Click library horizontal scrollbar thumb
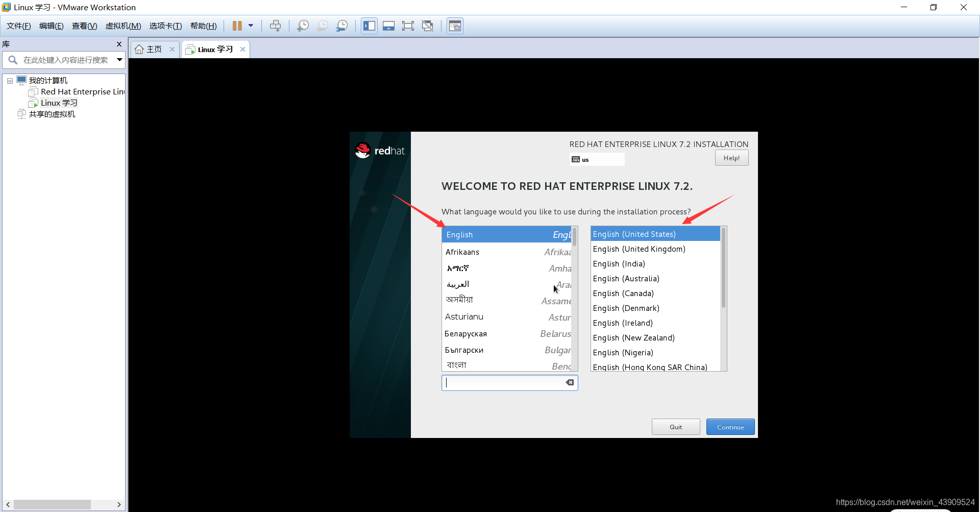980x512 pixels. (x=52, y=504)
